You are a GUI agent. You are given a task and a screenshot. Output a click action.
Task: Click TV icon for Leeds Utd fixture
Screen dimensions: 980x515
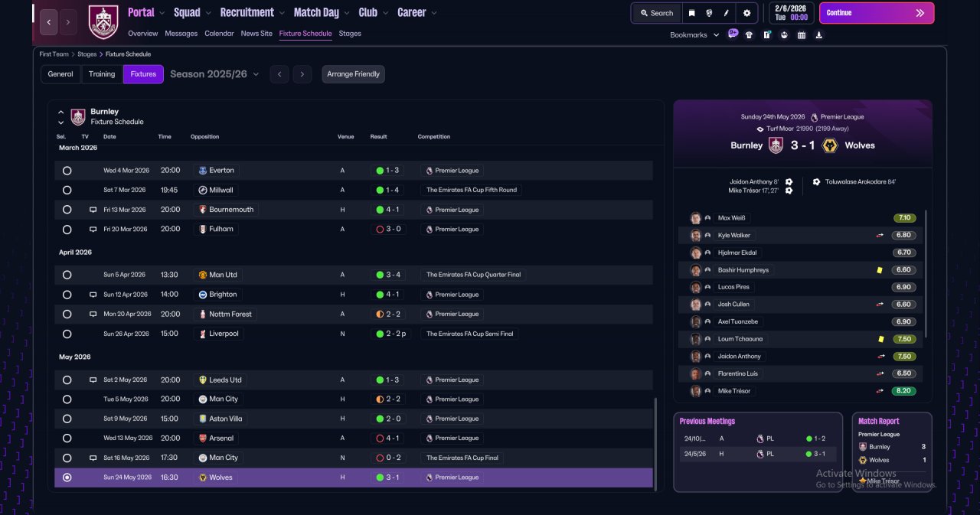point(93,380)
